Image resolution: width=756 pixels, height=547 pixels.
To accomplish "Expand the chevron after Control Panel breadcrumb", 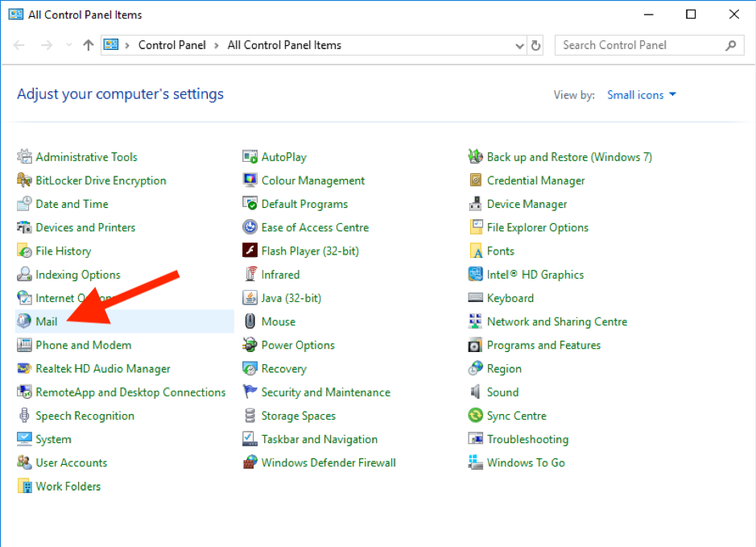I will click(217, 46).
